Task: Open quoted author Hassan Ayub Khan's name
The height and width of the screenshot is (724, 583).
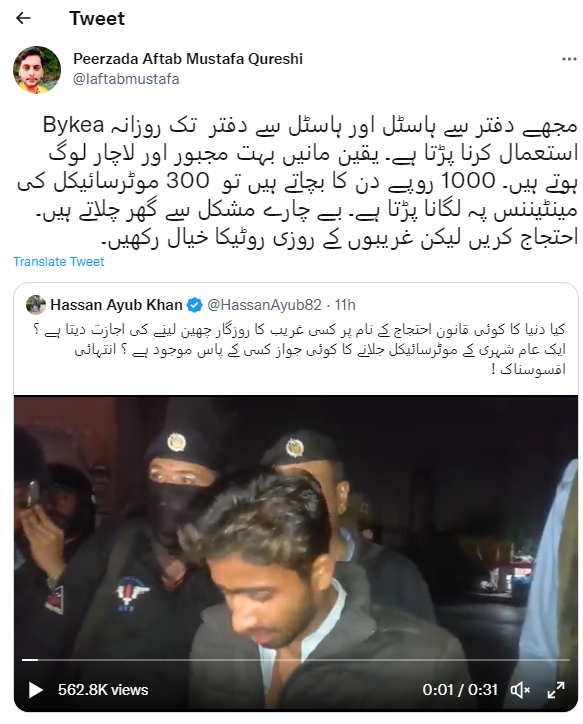Action: tap(116, 305)
